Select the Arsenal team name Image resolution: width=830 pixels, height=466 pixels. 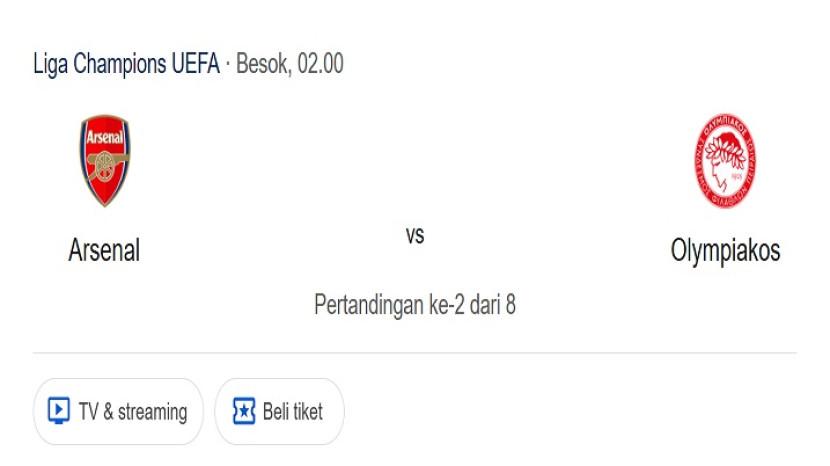tap(104, 250)
